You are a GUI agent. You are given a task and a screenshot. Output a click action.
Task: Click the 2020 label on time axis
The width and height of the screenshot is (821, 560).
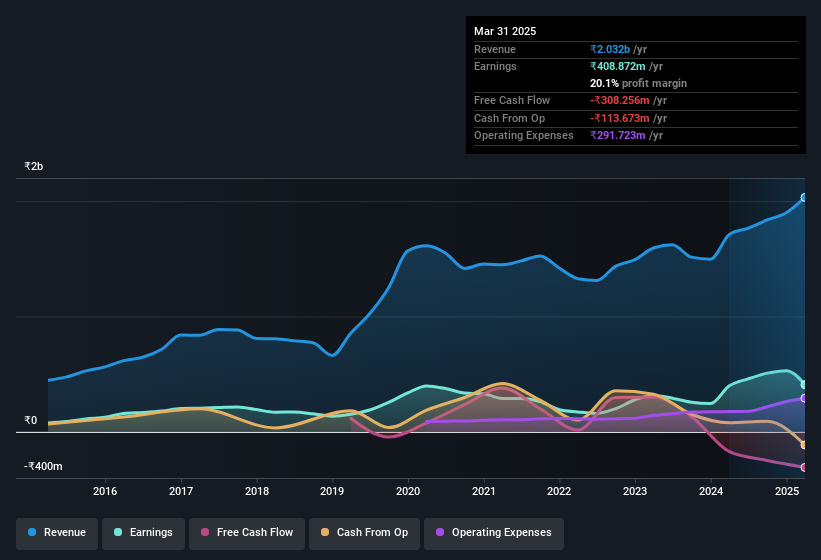(x=408, y=491)
